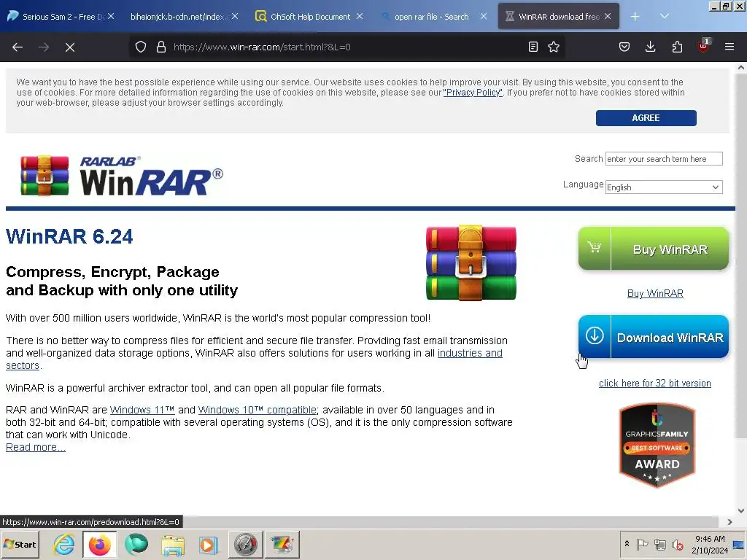This screenshot has height=560, width=747.
Task: Open the Pocket save icon
Action: tap(624, 47)
